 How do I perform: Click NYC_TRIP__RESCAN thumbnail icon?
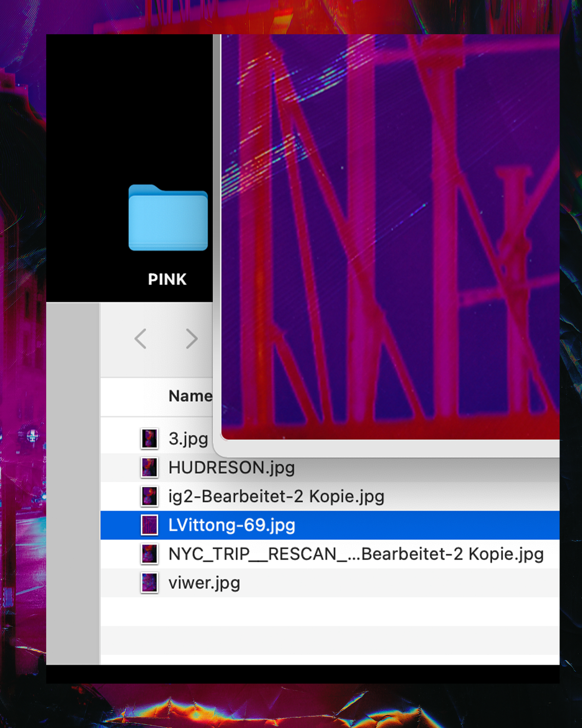pyautogui.click(x=149, y=554)
